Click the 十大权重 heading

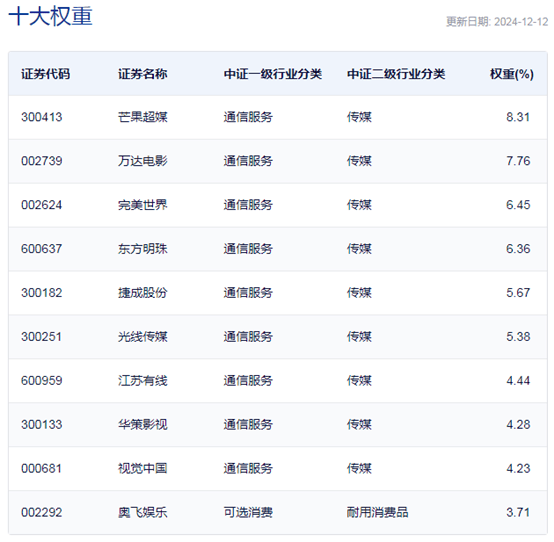(x=51, y=16)
